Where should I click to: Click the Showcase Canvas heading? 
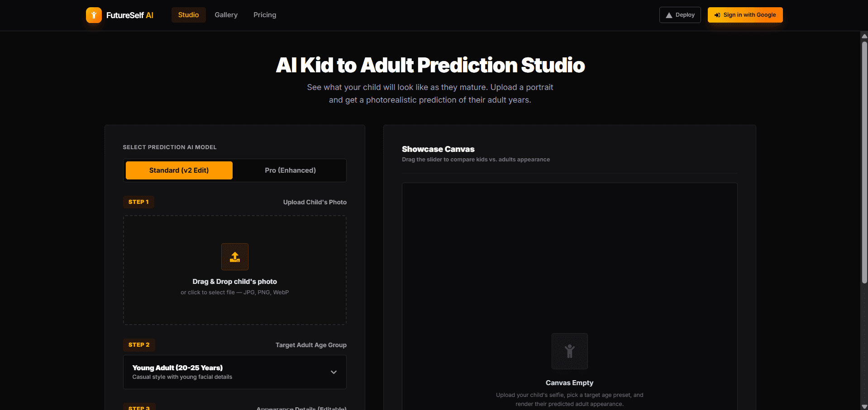[x=438, y=149]
